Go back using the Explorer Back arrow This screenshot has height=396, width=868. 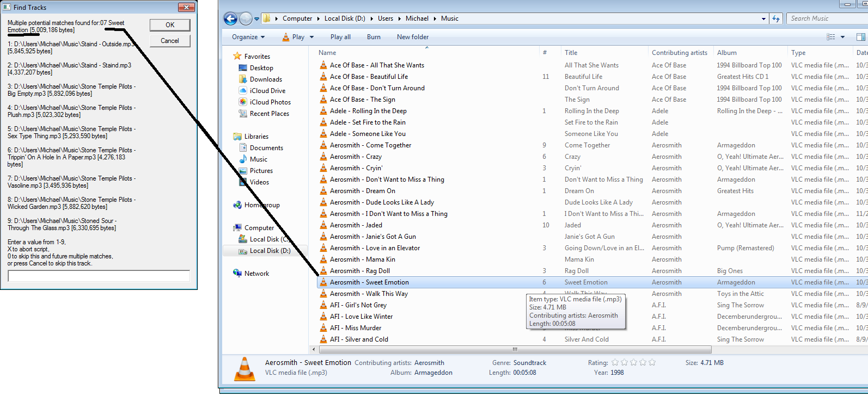pyautogui.click(x=230, y=18)
